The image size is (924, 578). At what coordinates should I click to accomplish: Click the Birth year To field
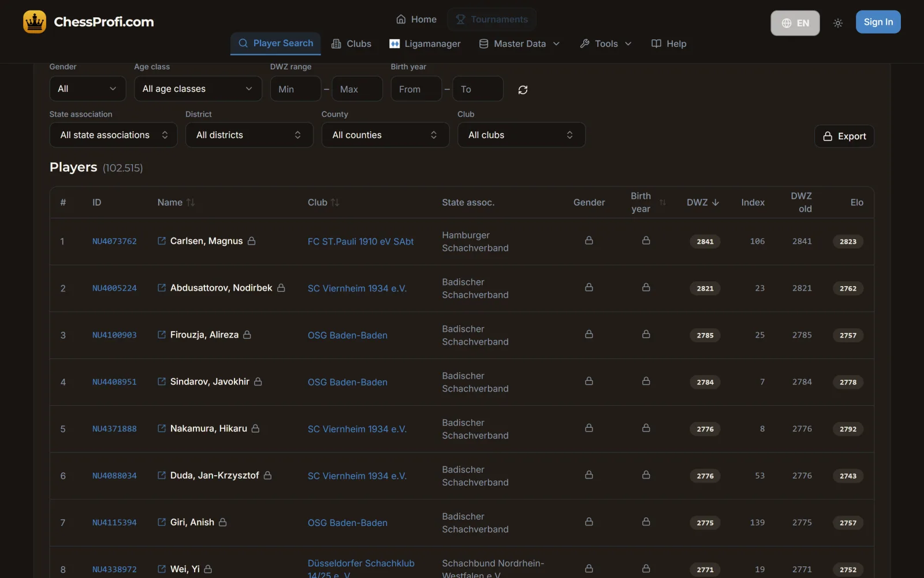tap(478, 89)
